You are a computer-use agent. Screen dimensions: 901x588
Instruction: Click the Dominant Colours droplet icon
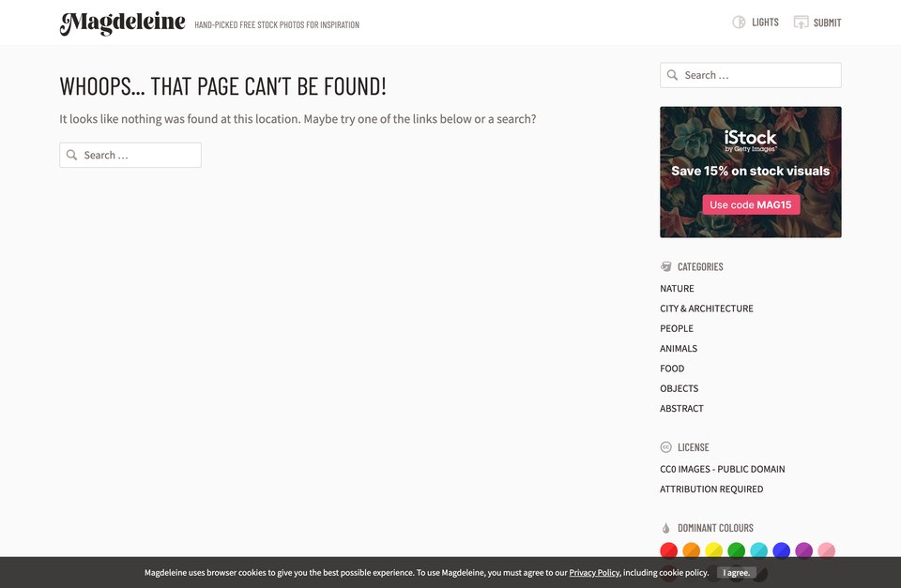(x=666, y=528)
